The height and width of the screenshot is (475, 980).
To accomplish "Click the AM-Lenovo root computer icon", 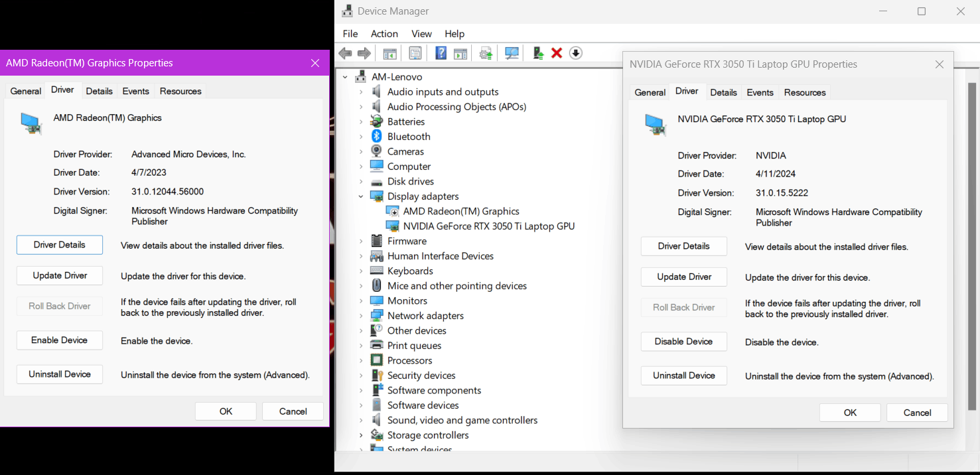I will click(361, 76).
